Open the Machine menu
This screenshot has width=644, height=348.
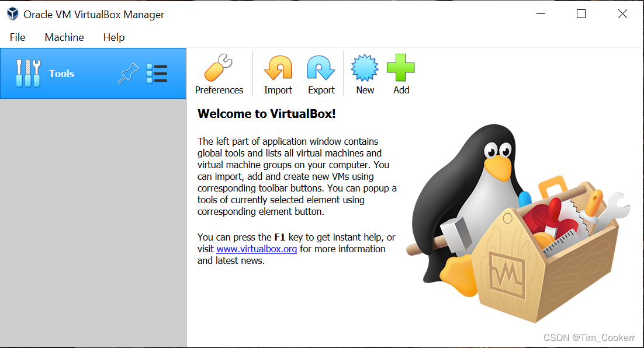64,37
